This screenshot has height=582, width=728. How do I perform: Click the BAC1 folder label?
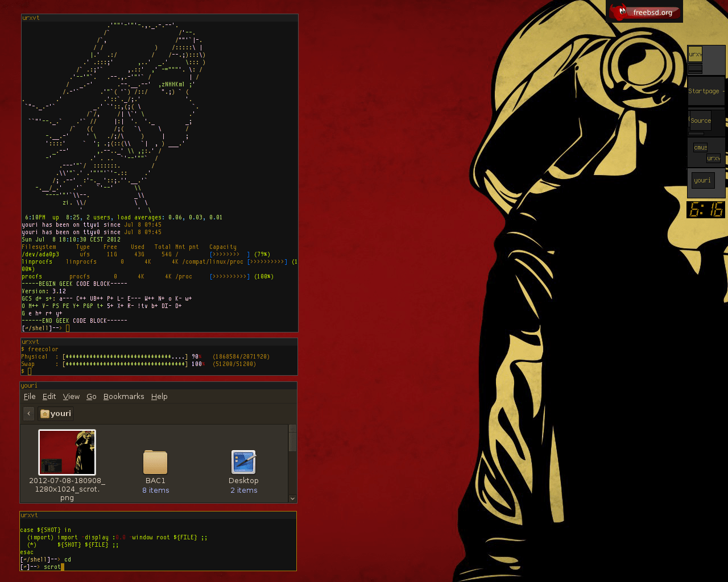[155, 481]
